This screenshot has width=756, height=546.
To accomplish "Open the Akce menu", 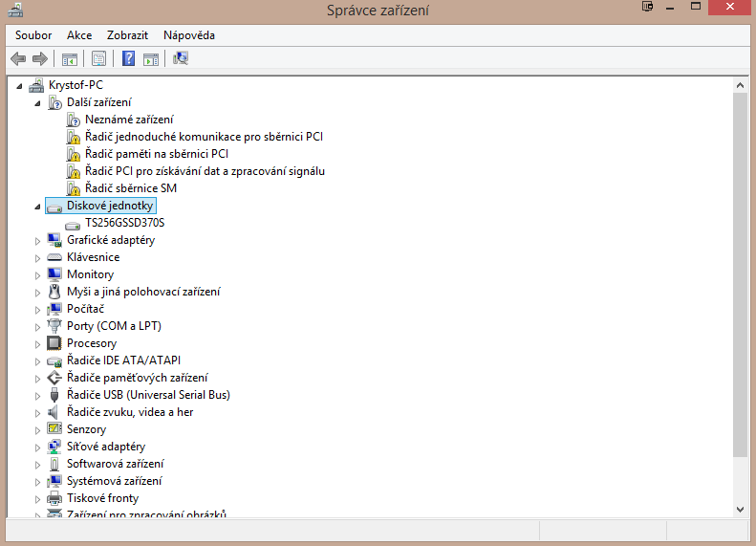I will click(79, 35).
